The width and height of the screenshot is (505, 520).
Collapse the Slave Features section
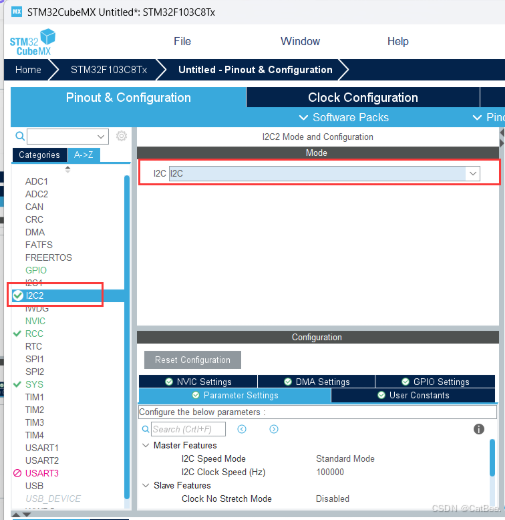click(146, 485)
